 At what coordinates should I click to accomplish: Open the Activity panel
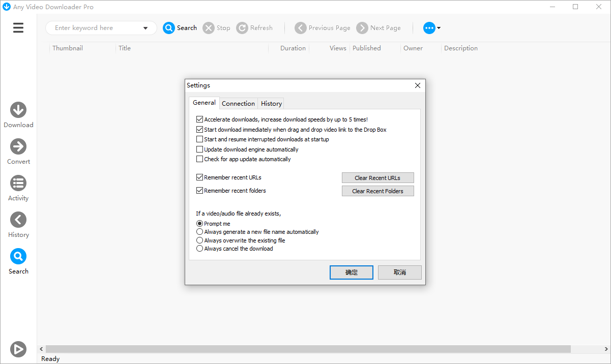coord(18,183)
